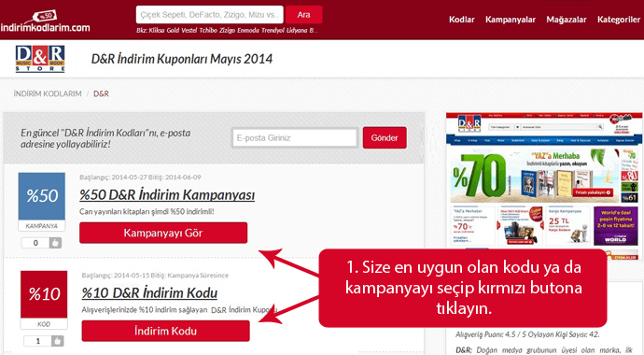Click the blue %50 campaign badge
Viewport: 644px width, 355px height.
click(x=41, y=196)
